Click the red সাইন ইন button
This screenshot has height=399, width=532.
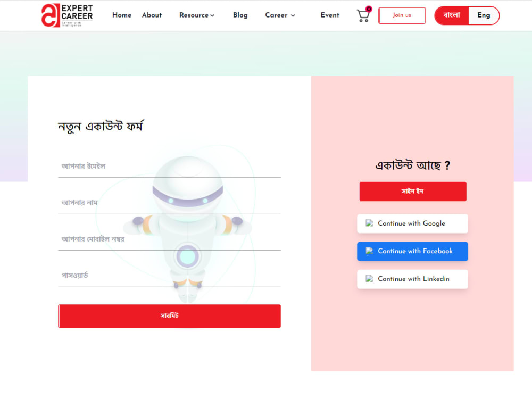pyautogui.click(x=413, y=192)
